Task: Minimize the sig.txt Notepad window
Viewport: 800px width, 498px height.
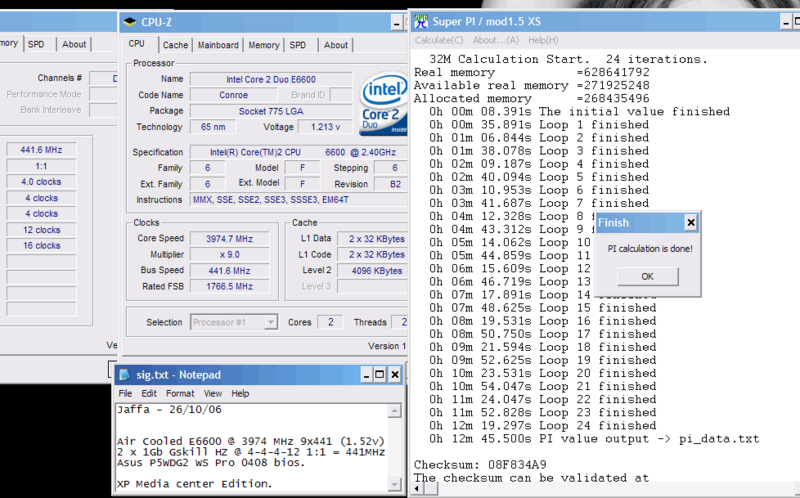Action: coord(365,375)
